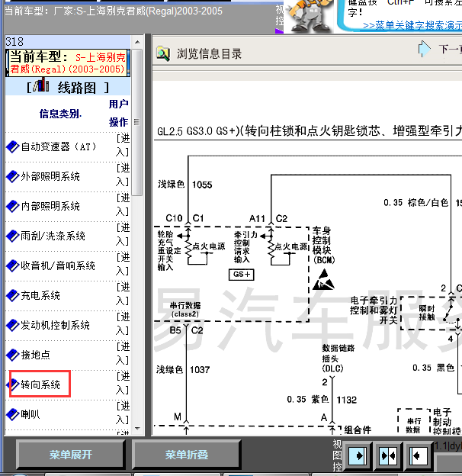This screenshot has height=476, width=462.
Task: Open the 外部照明系统 category
Action: click(x=50, y=177)
